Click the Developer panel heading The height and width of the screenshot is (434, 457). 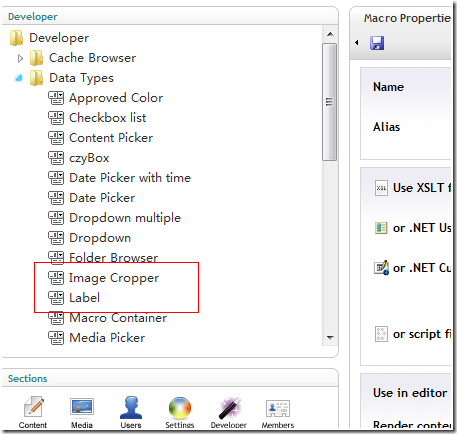(x=33, y=17)
